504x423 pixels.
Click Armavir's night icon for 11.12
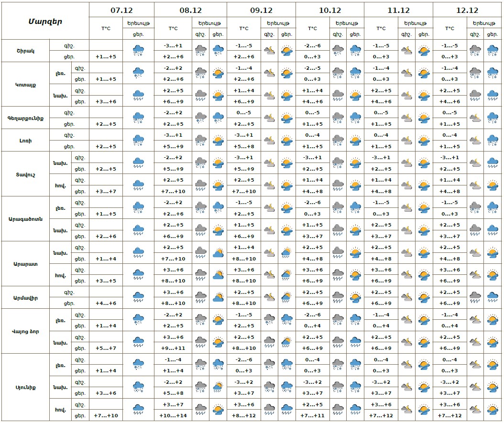coord(406,297)
